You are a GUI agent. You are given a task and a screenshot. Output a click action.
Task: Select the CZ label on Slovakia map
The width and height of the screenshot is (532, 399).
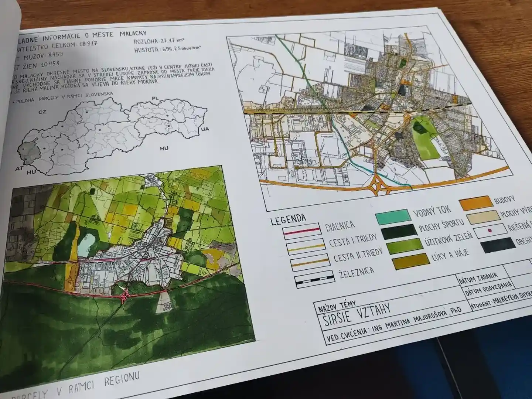pos(42,111)
